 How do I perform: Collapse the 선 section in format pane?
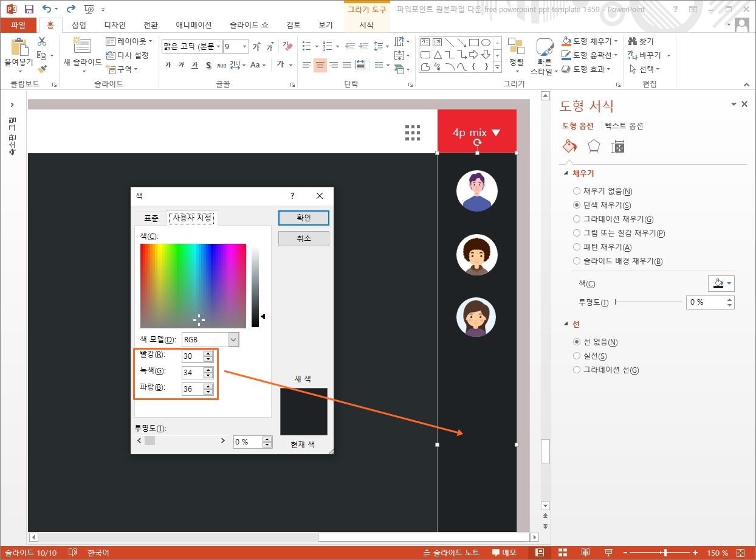566,325
